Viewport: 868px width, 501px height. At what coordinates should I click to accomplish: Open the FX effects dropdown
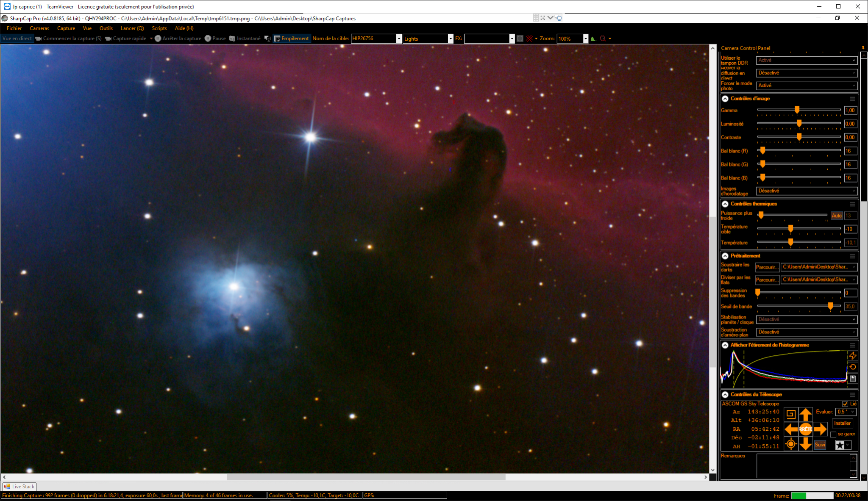[512, 39]
